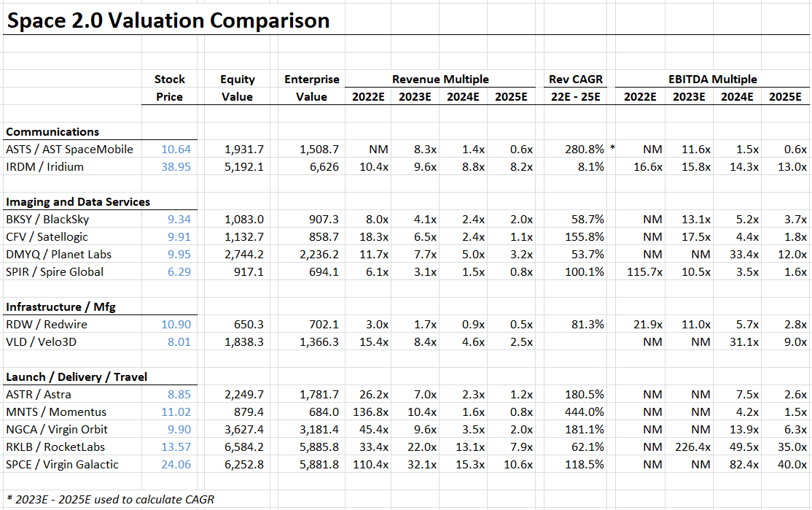The width and height of the screenshot is (812, 510).
Task: Click the 'Launch / Delivery / Travel' header
Action: 77,376
